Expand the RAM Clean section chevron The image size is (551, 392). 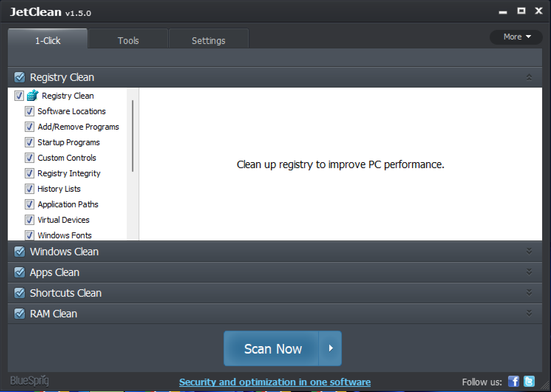pyautogui.click(x=529, y=313)
